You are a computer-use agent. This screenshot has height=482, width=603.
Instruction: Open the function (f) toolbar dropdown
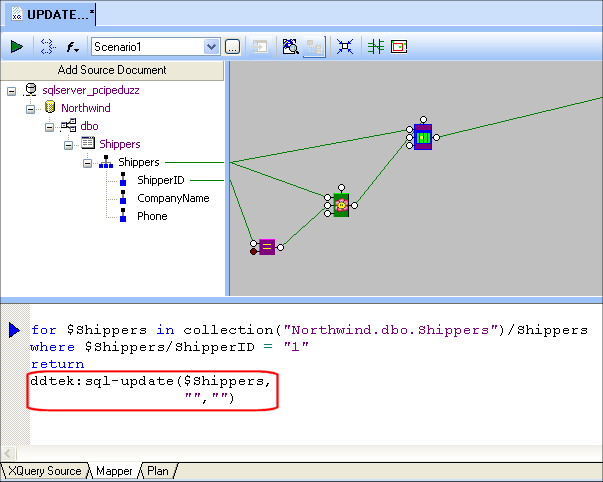72,47
